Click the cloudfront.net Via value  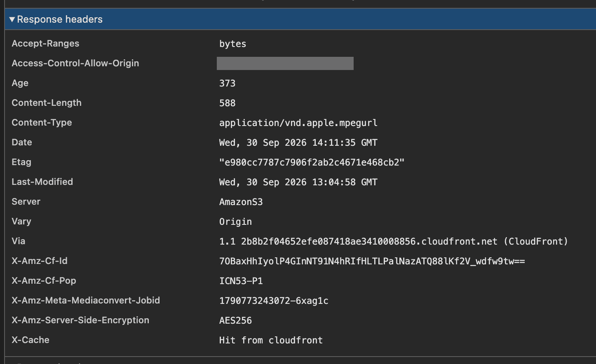[394, 241]
